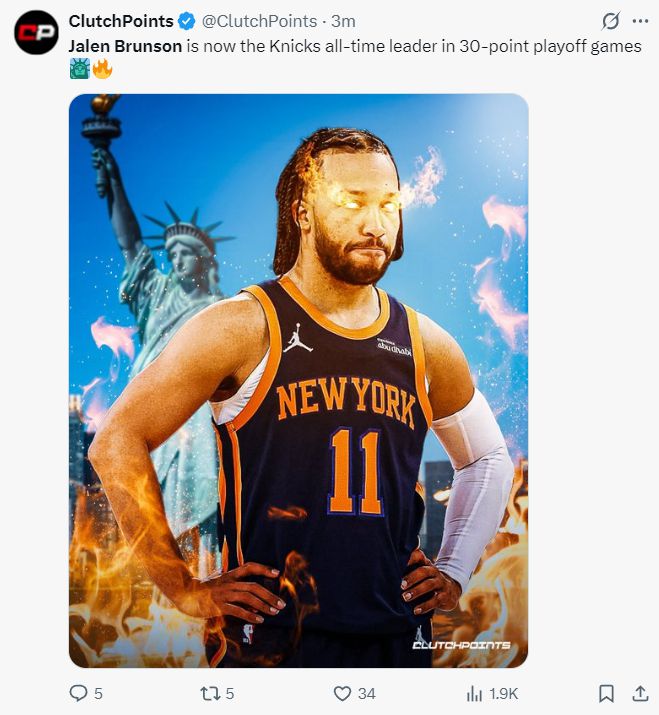Viewport: 659px width, 715px height.
Task: Click the 5 reposts count
Action: click(230, 694)
